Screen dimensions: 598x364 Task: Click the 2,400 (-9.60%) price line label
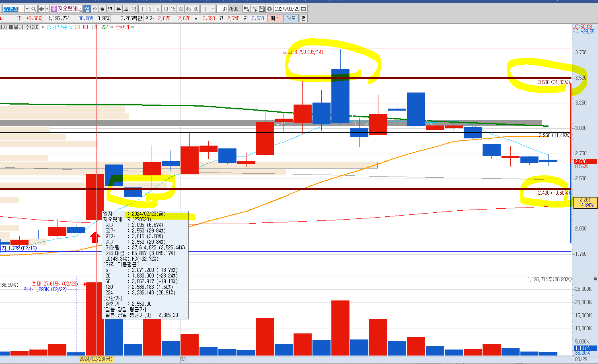554,193
